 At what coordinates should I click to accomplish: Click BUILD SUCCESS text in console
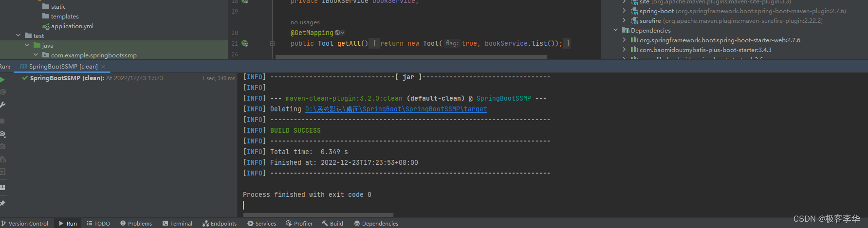point(295,131)
